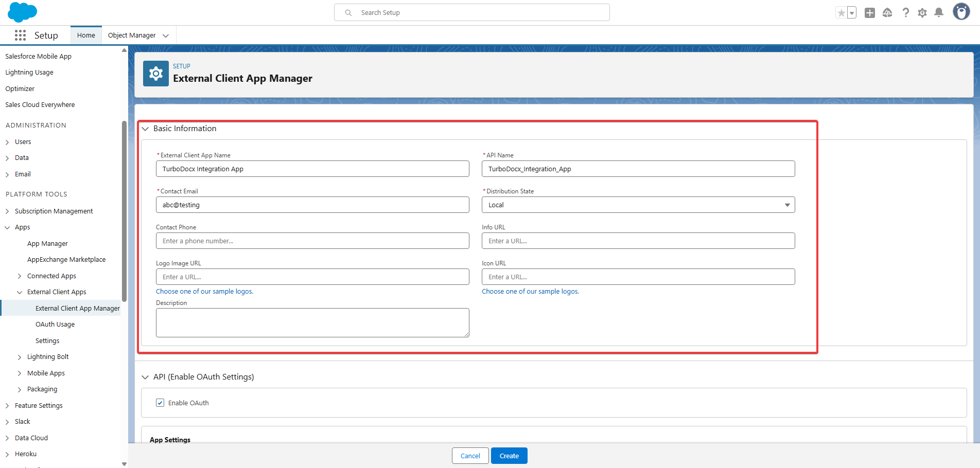Click the sidebar scroll up arrow
Viewport: 980px width, 468px height.
[124, 50]
